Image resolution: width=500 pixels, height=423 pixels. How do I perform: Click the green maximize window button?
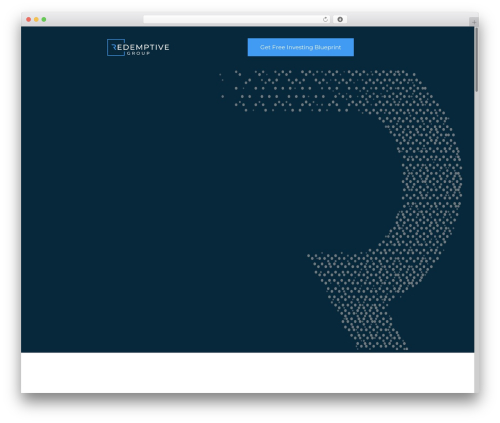pyautogui.click(x=44, y=19)
